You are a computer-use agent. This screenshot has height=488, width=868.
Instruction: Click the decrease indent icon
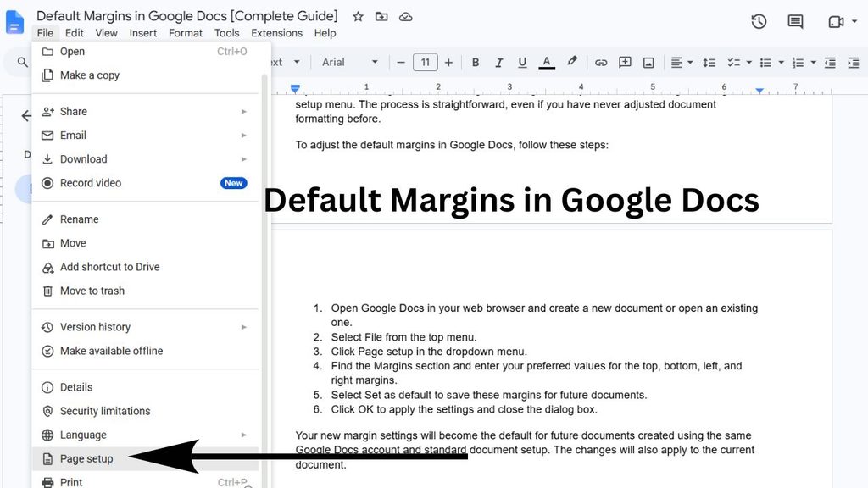pos(830,63)
